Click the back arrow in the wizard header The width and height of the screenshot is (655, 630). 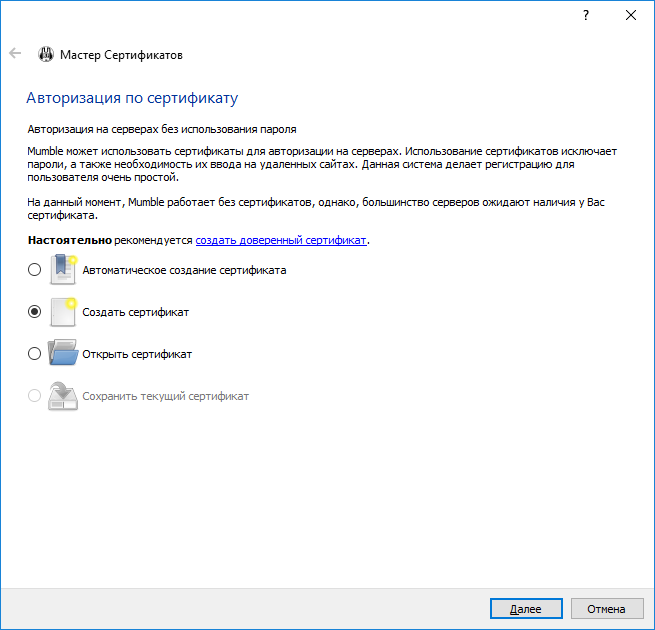[x=15, y=54]
